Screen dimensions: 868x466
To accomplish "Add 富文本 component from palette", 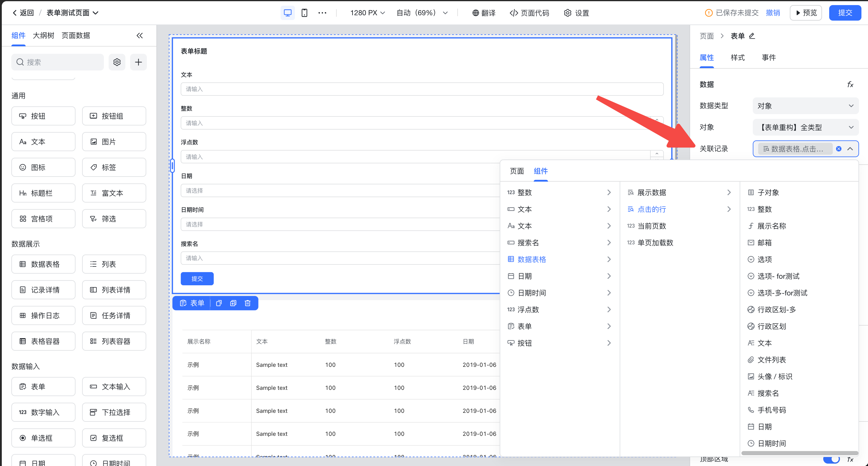I will [114, 193].
